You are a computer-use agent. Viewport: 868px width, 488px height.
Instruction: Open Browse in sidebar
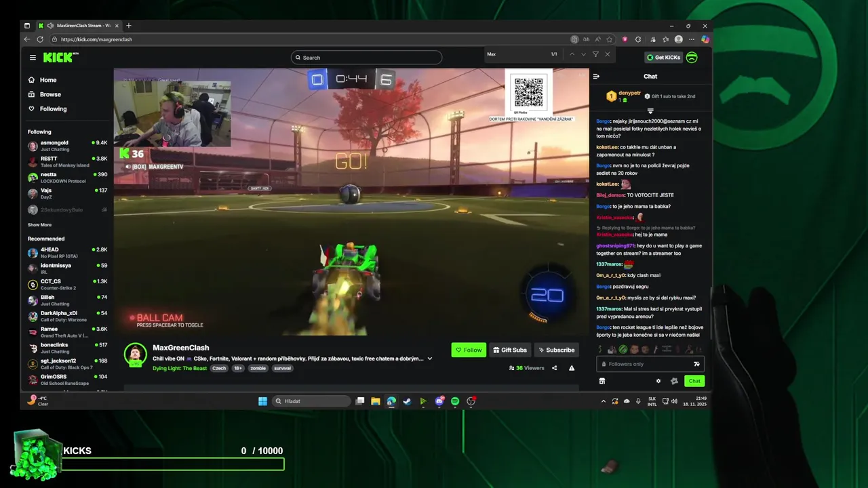pos(50,94)
